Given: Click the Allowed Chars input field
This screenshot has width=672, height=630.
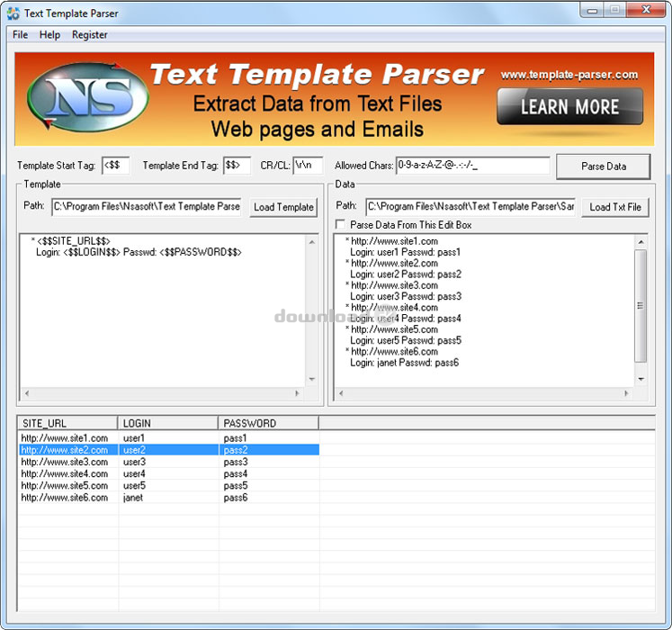Looking at the screenshot, I should point(472,166).
